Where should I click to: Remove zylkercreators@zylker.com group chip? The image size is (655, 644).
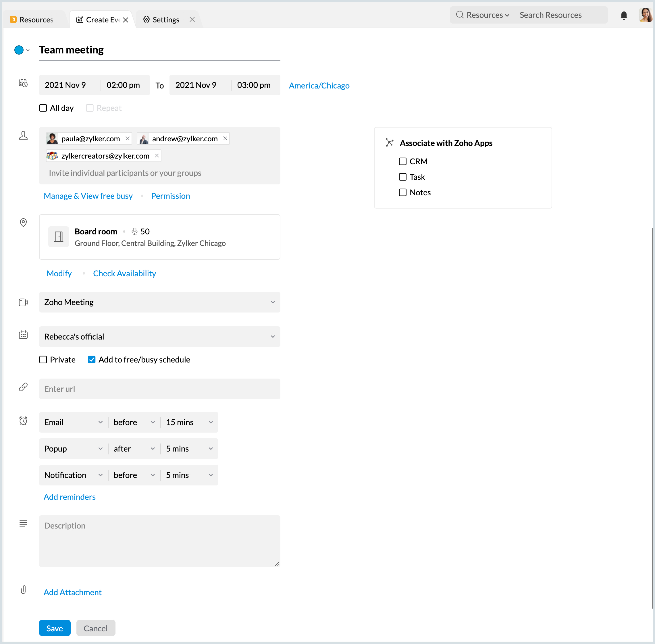click(x=157, y=156)
